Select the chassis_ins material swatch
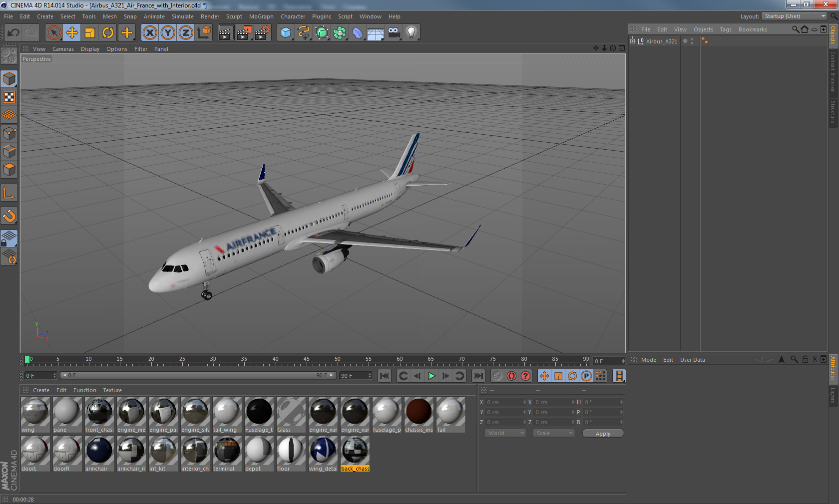Viewport: 839px width, 504px height. click(x=419, y=415)
